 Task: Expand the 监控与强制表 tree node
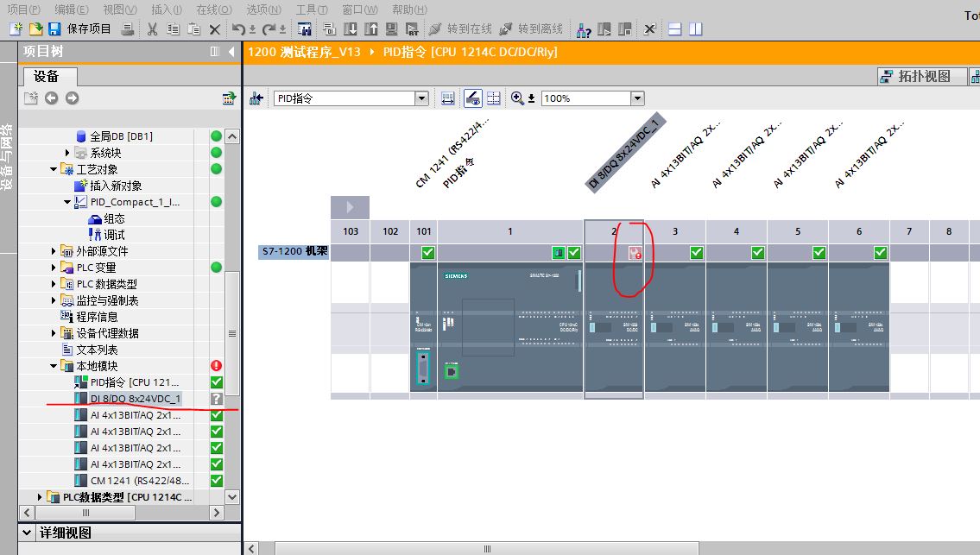click(54, 300)
